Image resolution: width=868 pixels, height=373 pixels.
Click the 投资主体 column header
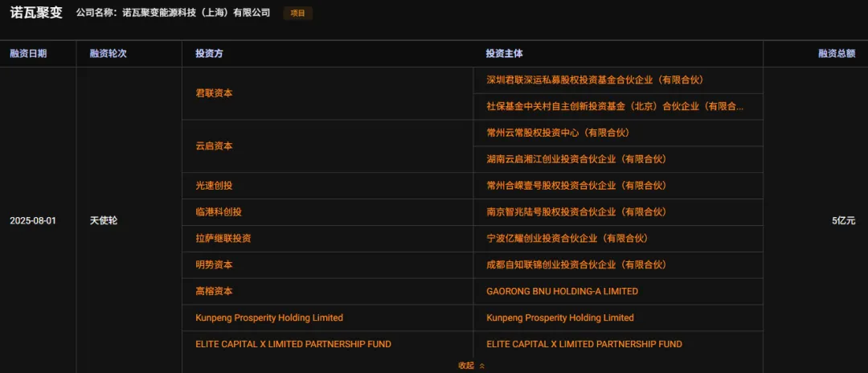(x=504, y=54)
